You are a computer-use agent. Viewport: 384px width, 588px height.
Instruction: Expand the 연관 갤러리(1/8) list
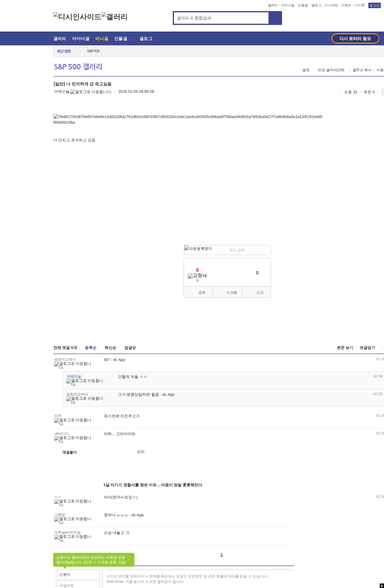point(331,70)
